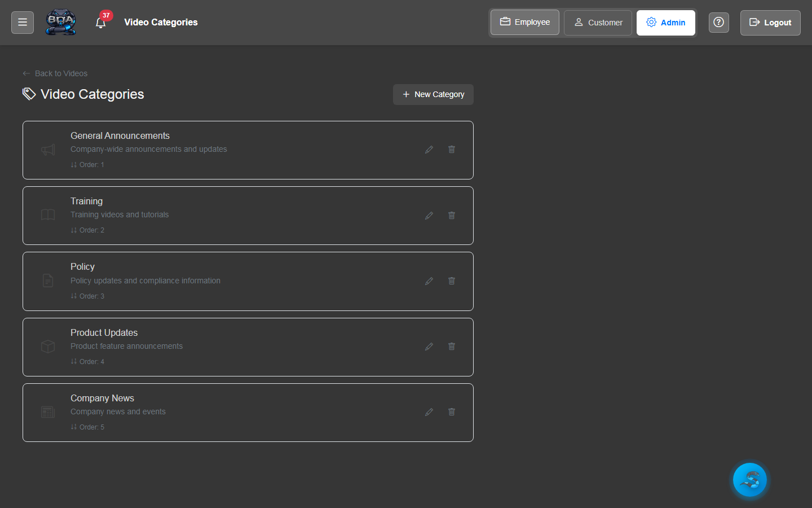Edit the Training category

coord(429,216)
